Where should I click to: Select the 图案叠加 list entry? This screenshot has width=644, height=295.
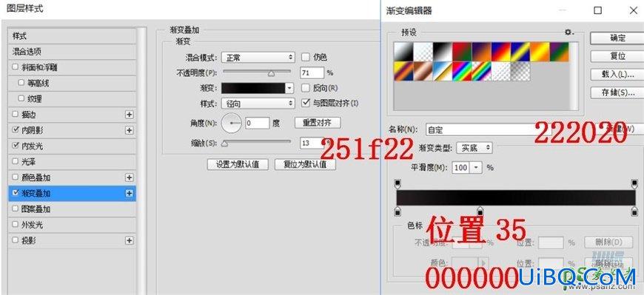click(x=73, y=209)
